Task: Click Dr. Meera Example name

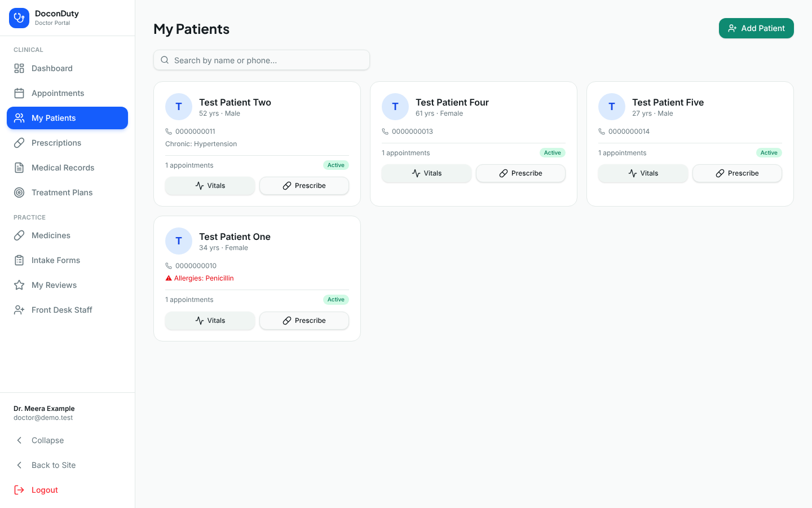Action: click(44, 409)
